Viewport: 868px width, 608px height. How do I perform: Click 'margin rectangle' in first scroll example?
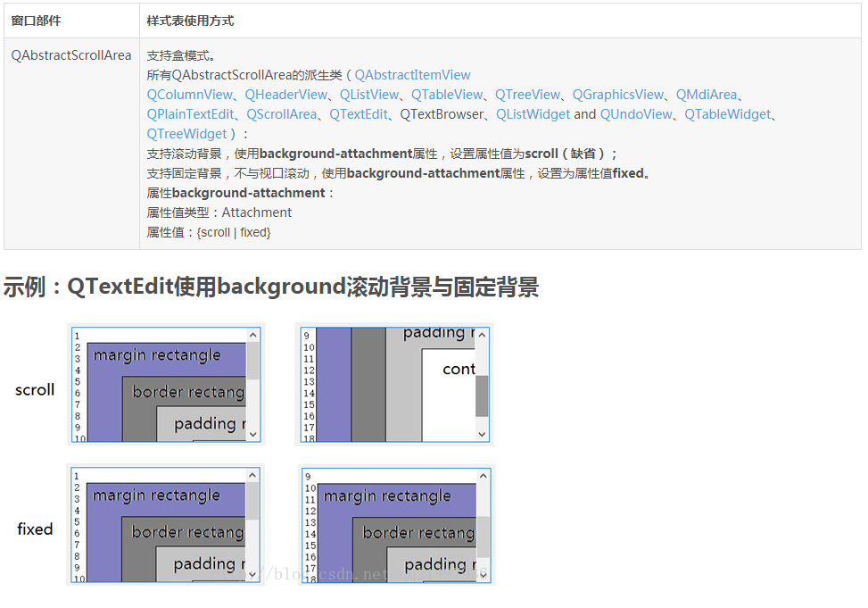point(157,355)
